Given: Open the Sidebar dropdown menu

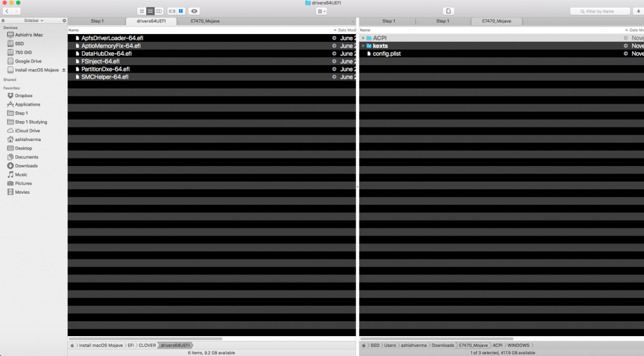Looking at the screenshot, I should click(33, 21).
